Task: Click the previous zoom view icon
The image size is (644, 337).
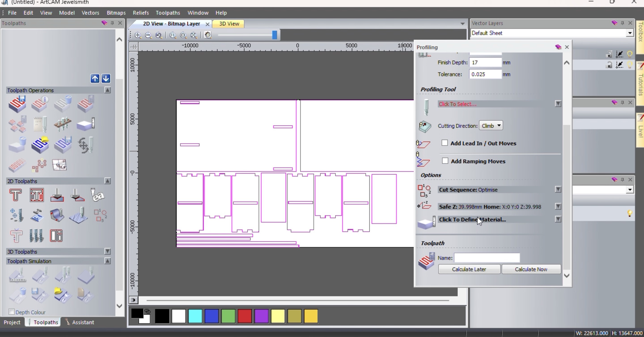Action: (x=159, y=35)
